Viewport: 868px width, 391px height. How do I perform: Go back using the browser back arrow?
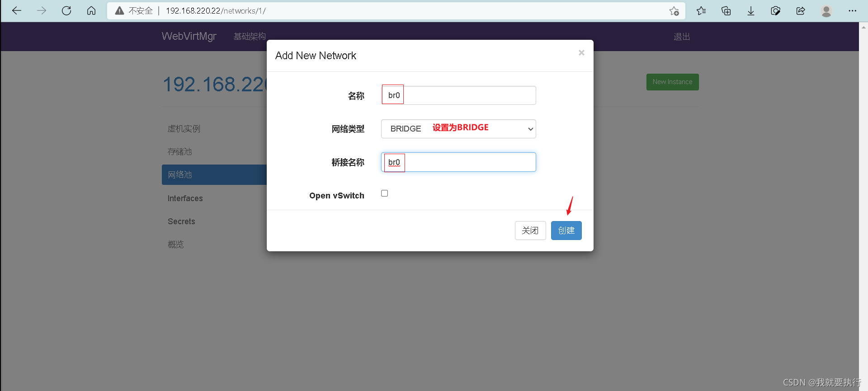point(17,11)
